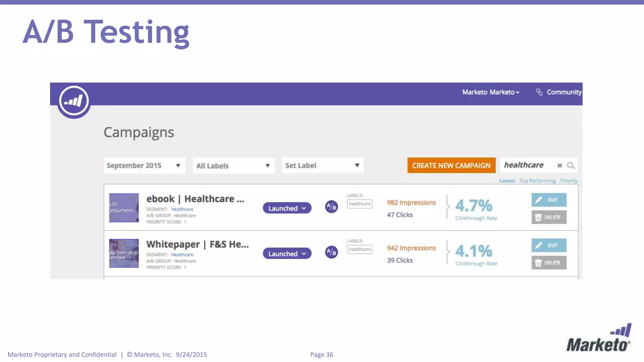Sort campaigns by Priority
This screenshot has height=362, width=644.
[569, 181]
